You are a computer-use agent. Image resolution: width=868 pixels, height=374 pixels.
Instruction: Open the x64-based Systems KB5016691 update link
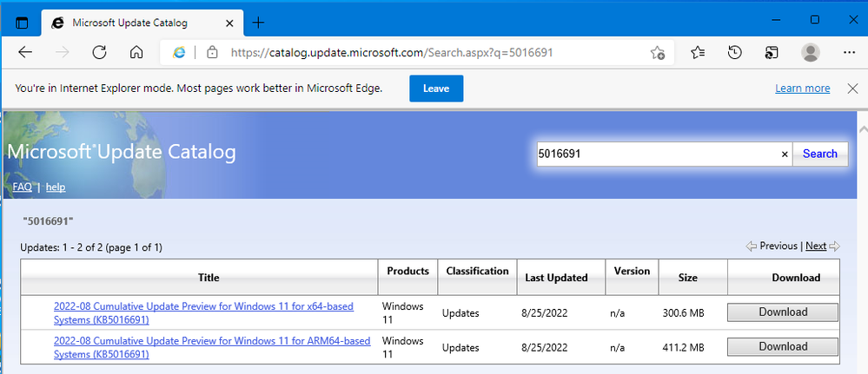click(x=203, y=312)
